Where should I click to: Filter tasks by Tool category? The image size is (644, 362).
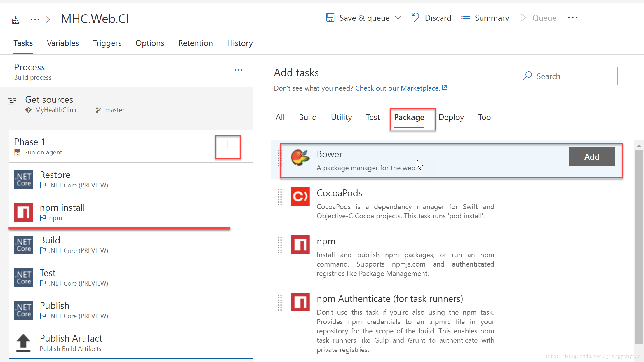click(x=485, y=117)
